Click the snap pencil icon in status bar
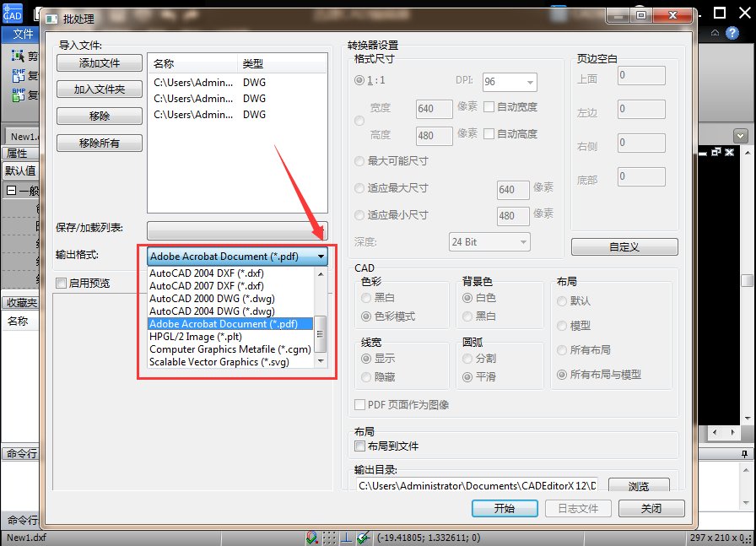756x546 pixels. pos(362,537)
